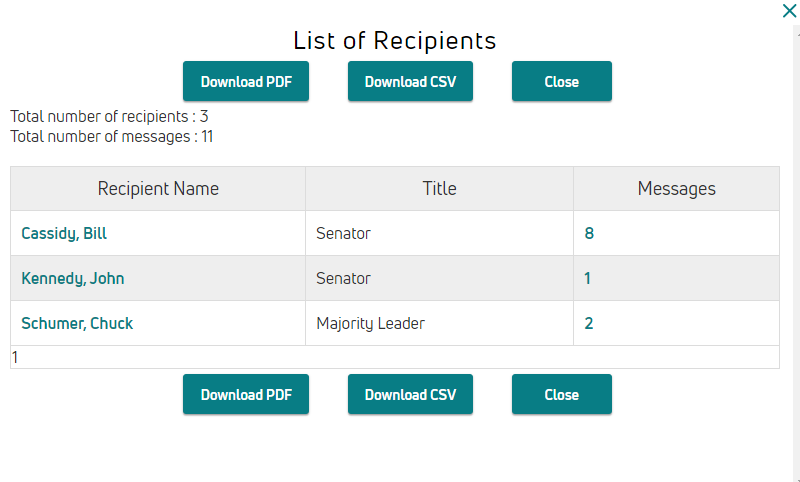View Schumer's 2 messages
800x482 pixels.
coord(588,323)
